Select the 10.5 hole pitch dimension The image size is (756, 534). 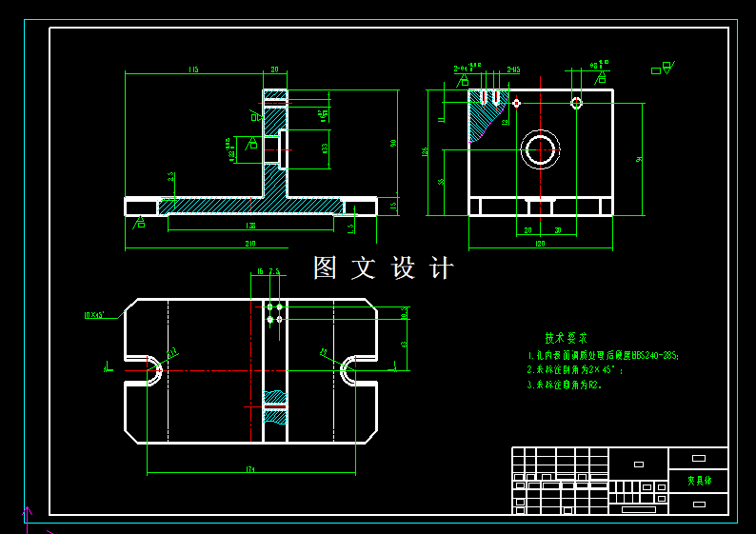point(404,313)
